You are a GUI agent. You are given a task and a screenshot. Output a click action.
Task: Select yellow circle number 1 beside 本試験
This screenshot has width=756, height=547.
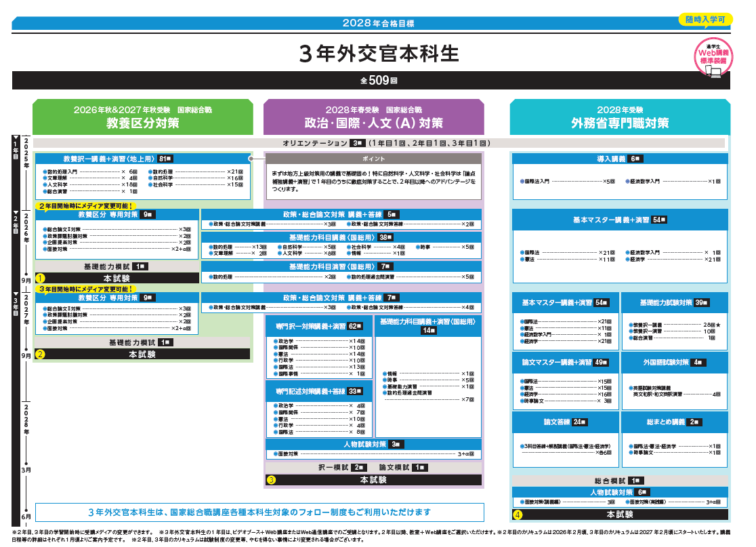pyautogui.click(x=41, y=278)
